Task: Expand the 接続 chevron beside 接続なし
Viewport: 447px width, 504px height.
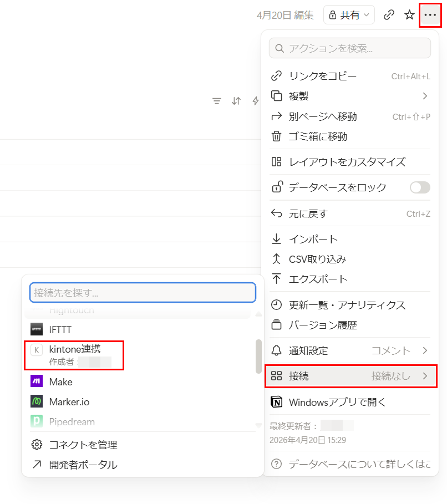Action: click(425, 376)
